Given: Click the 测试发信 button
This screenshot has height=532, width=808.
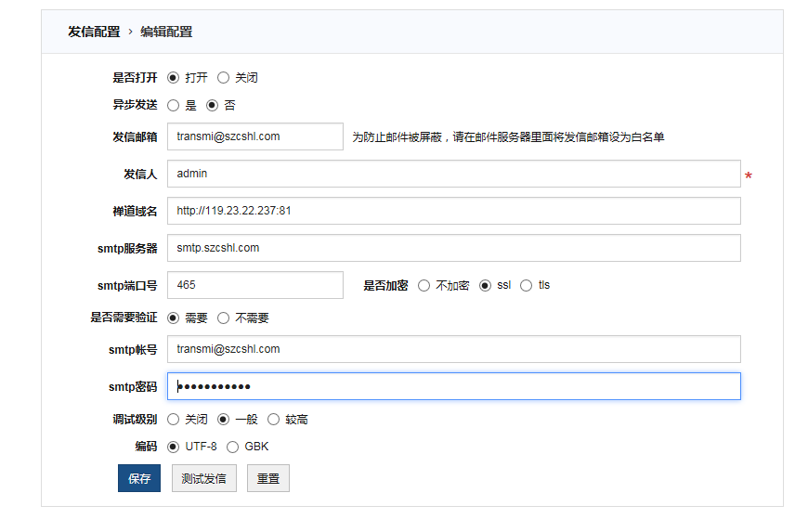Looking at the screenshot, I should tap(204, 478).
